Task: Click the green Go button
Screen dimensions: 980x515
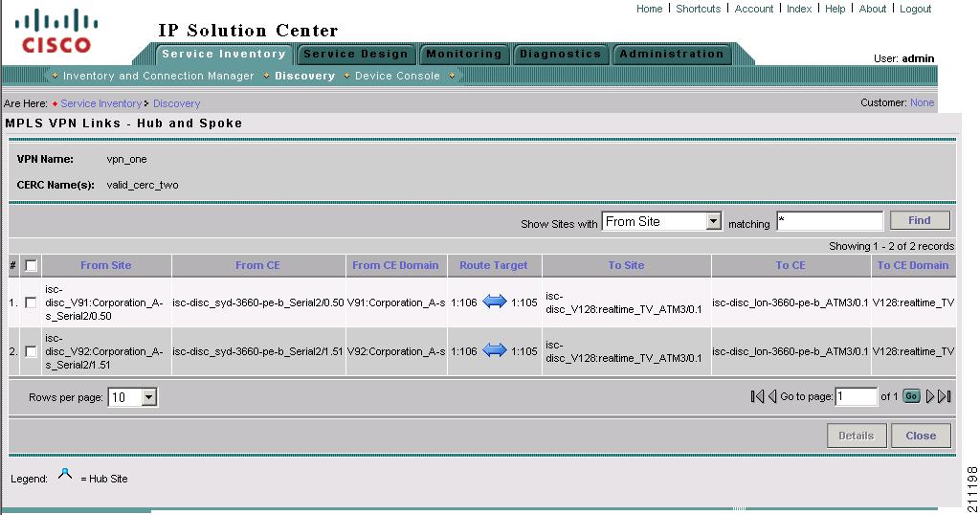Action: click(x=911, y=396)
